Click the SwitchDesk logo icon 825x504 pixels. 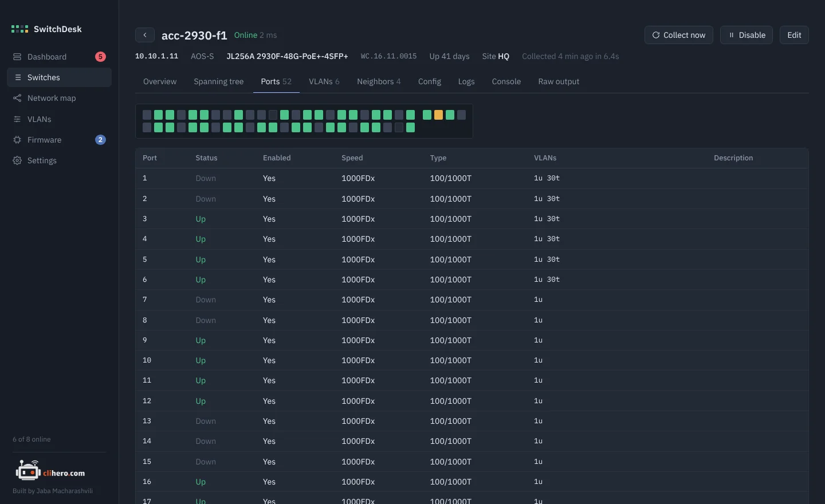click(x=19, y=29)
